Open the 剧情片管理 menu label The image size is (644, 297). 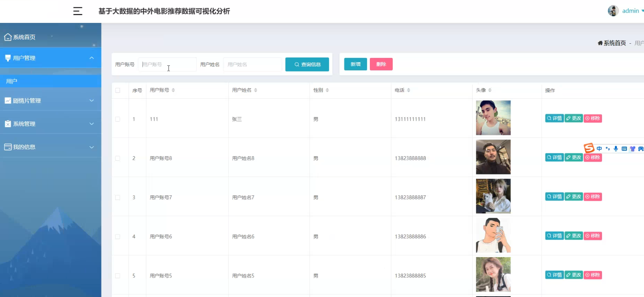pos(27,100)
